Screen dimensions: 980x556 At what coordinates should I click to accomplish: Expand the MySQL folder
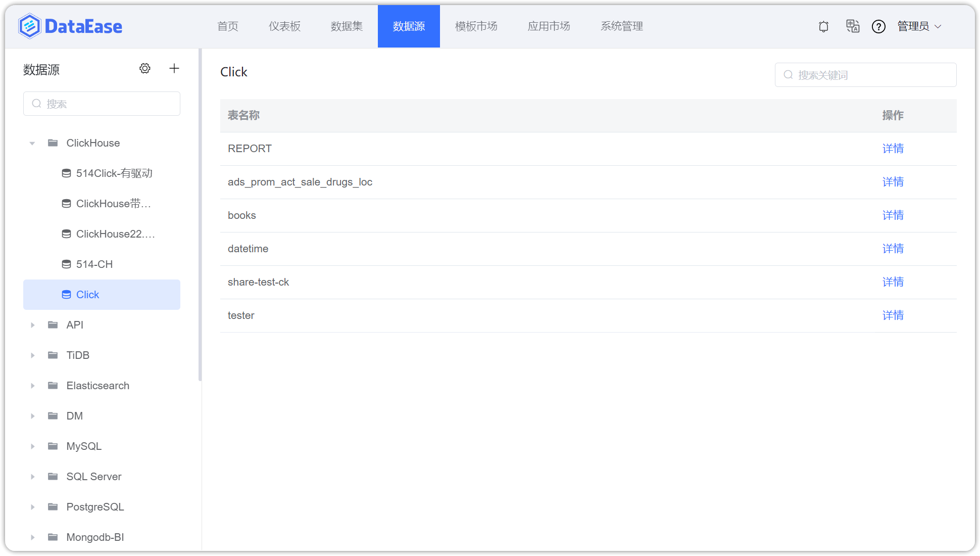click(33, 446)
